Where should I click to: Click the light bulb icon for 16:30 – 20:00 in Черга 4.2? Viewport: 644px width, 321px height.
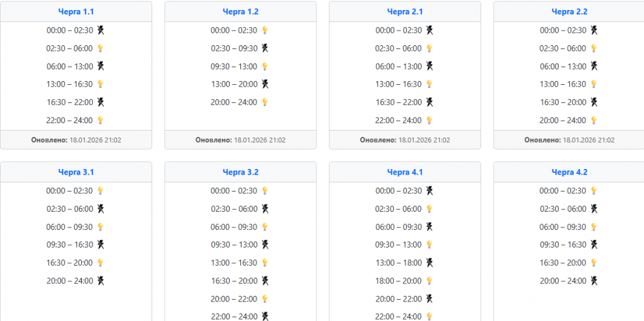[x=594, y=263]
